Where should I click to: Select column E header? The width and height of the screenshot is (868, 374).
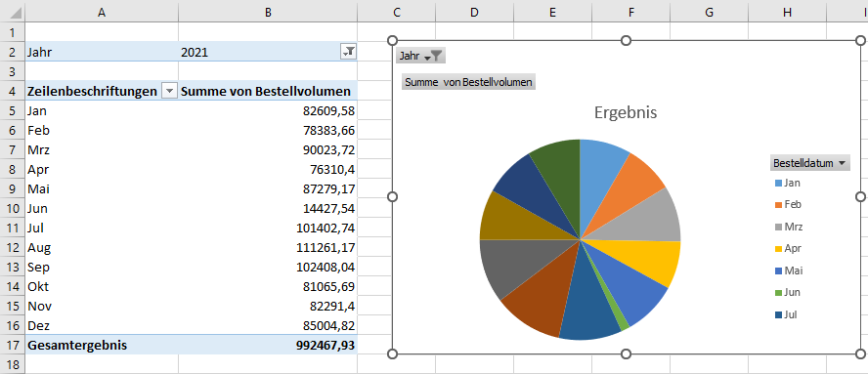[x=552, y=13]
